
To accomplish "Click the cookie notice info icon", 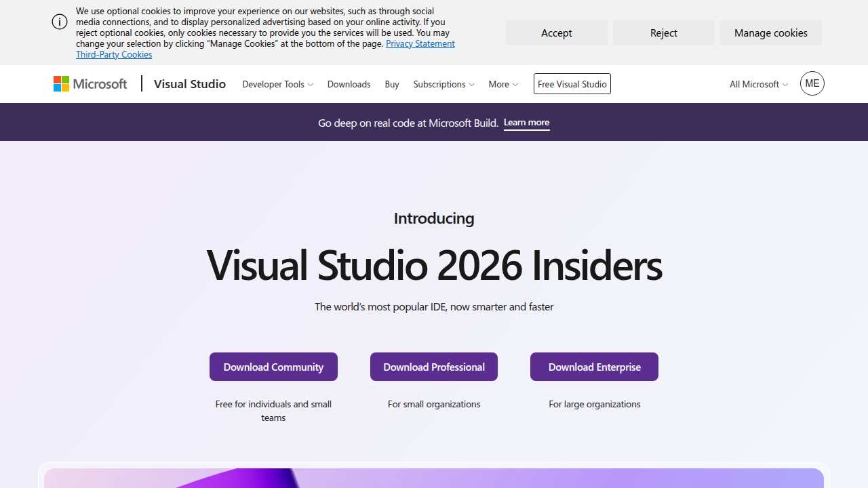I will pyautogui.click(x=60, y=22).
